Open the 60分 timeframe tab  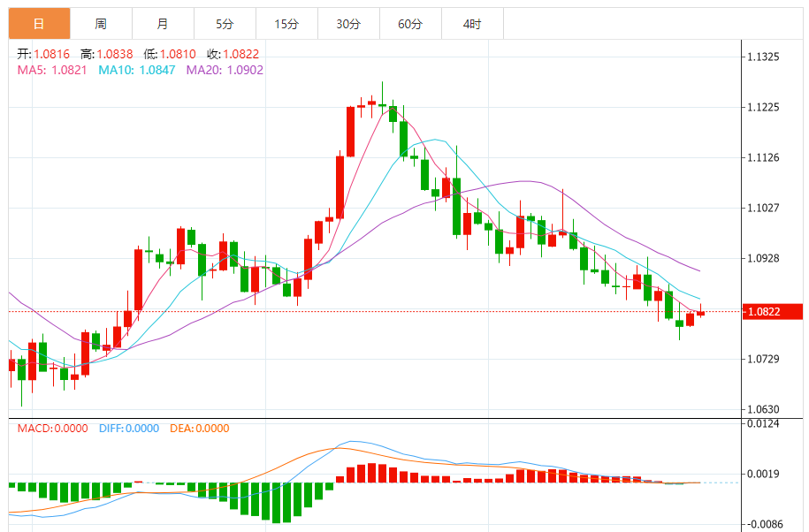click(x=411, y=24)
